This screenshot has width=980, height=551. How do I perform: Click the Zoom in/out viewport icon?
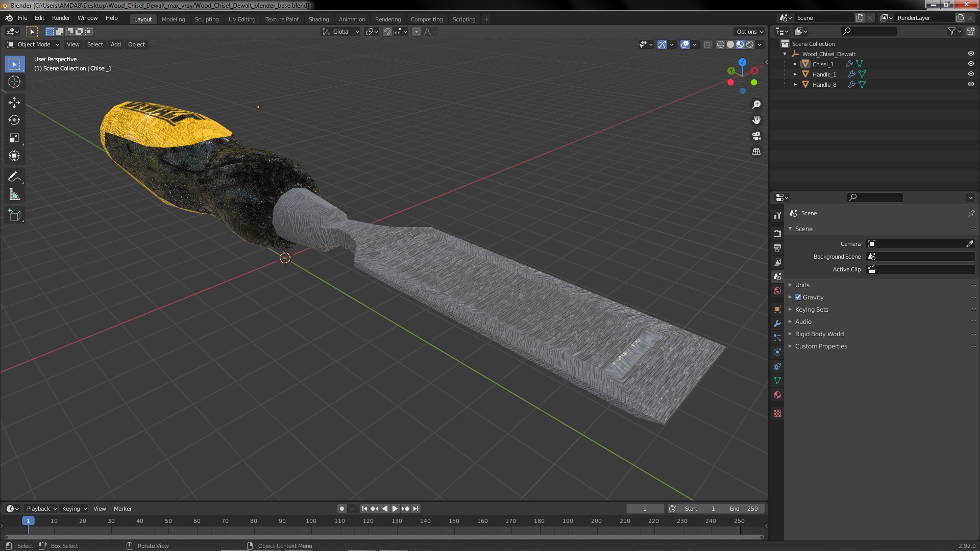[756, 105]
